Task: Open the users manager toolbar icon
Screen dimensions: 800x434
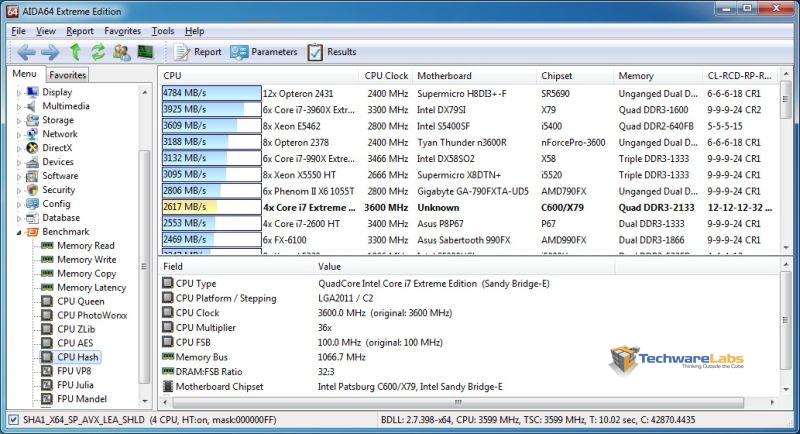Action: coord(121,52)
